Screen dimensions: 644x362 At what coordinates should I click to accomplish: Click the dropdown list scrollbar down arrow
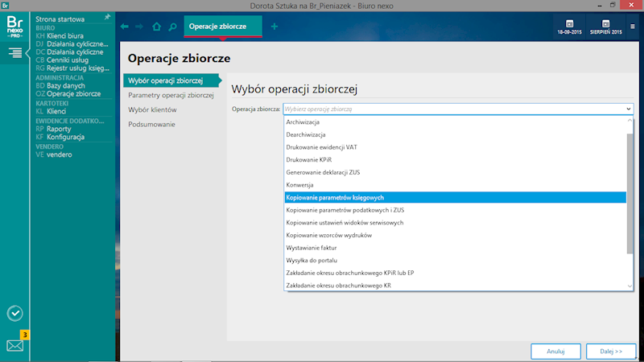630,286
